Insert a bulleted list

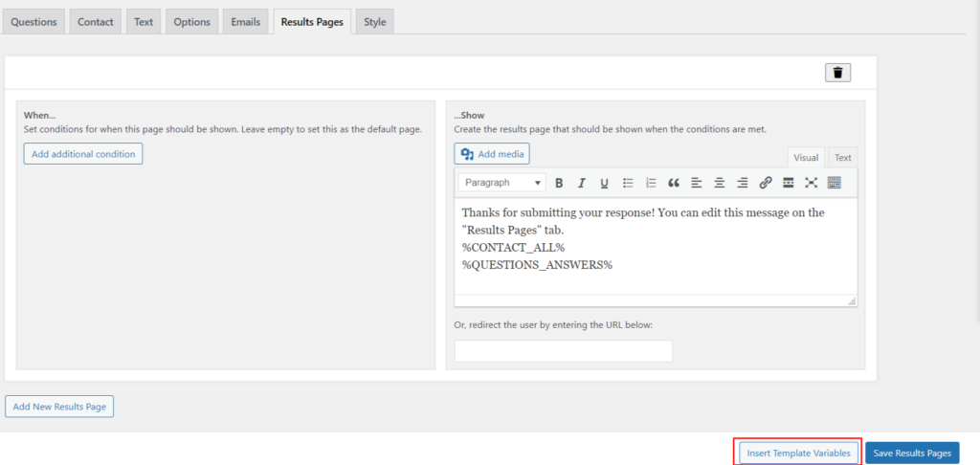coord(628,183)
